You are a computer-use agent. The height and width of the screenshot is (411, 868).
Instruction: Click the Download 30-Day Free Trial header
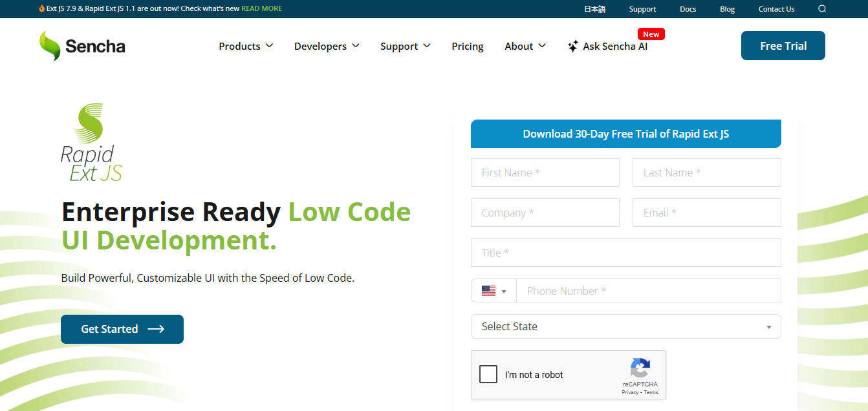[626, 134]
